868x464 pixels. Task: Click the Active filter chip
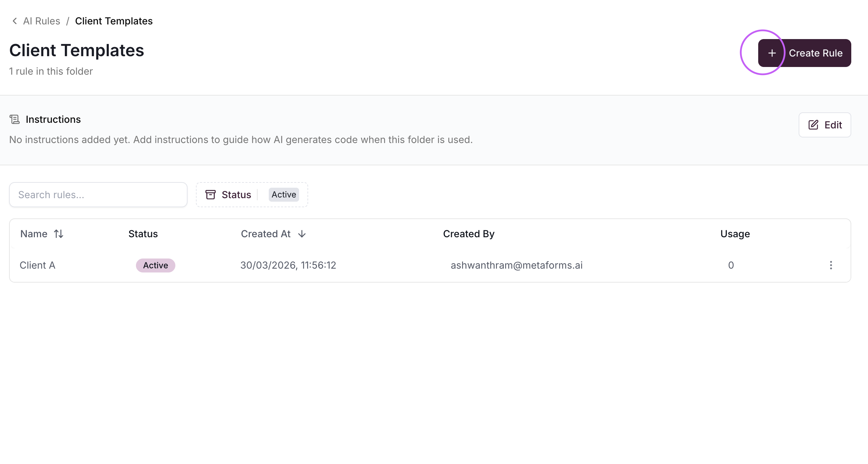(x=284, y=195)
